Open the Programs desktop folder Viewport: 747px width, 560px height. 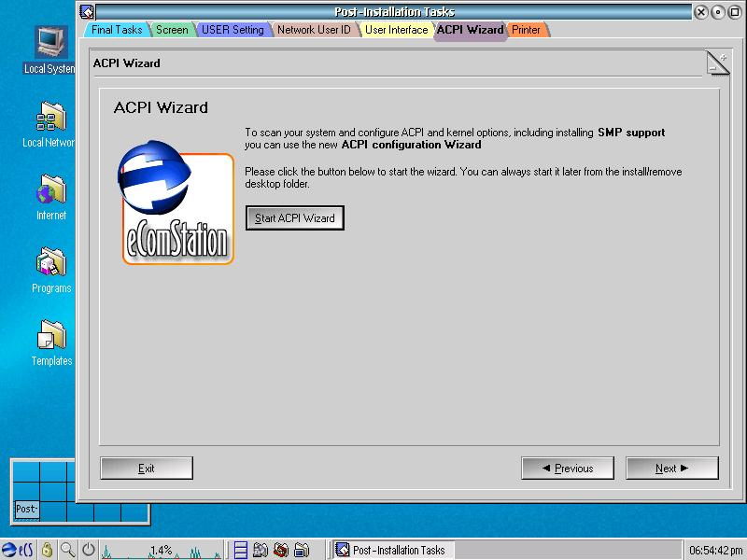click(x=51, y=270)
